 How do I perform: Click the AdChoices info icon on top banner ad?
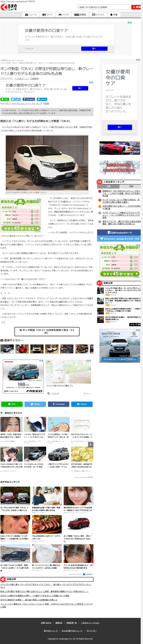pos(129,22)
